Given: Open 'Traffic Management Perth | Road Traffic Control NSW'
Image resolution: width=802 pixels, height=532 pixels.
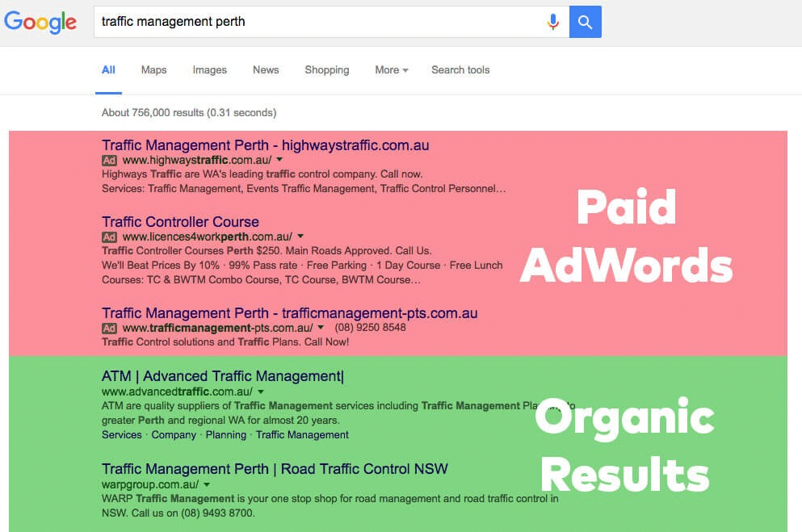Looking at the screenshot, I should (x=275, y=469).
